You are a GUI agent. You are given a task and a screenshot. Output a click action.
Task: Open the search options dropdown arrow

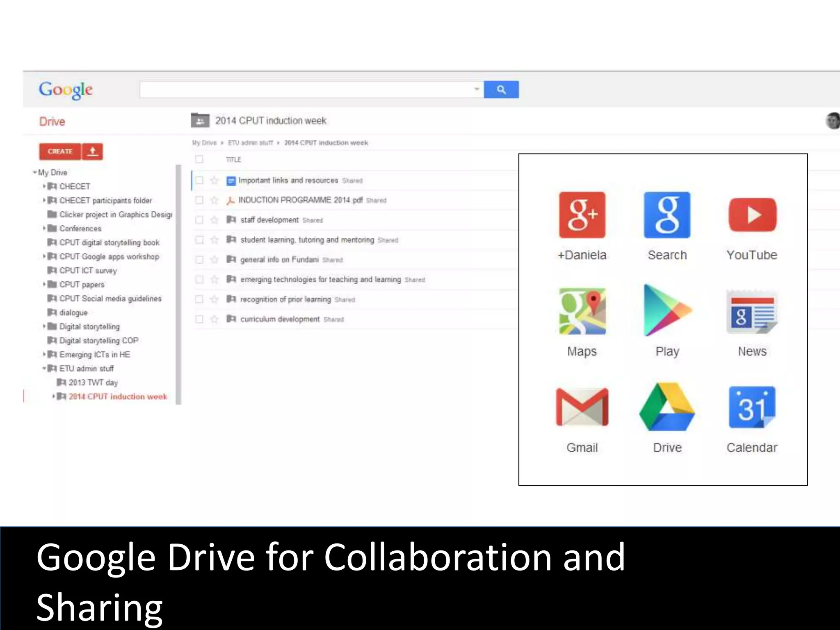[x=477, y=89]
